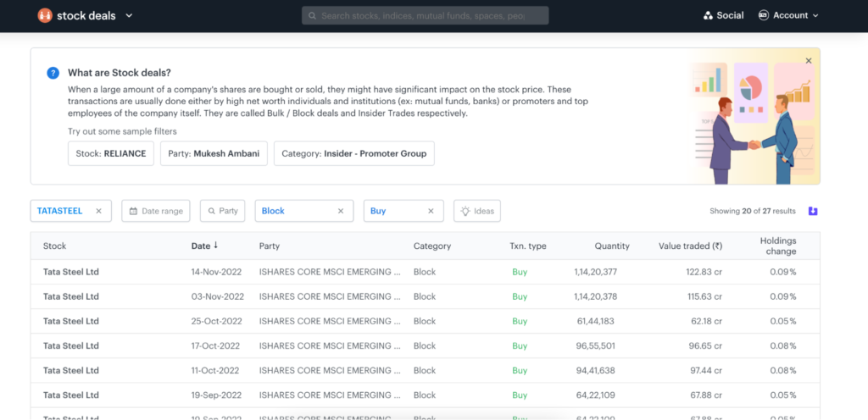Open the Date range filter

(x=156, y=211)
